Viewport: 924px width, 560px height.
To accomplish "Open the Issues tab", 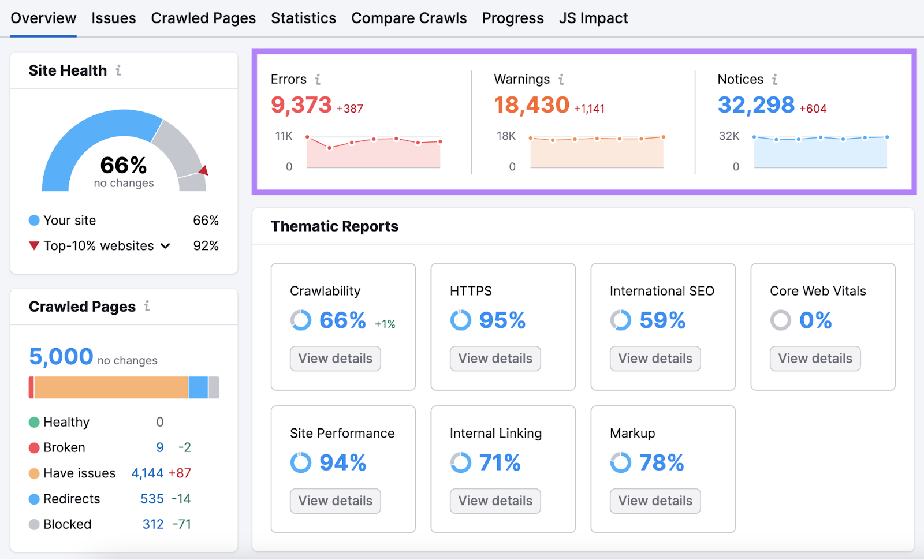I will pos(114,18).
